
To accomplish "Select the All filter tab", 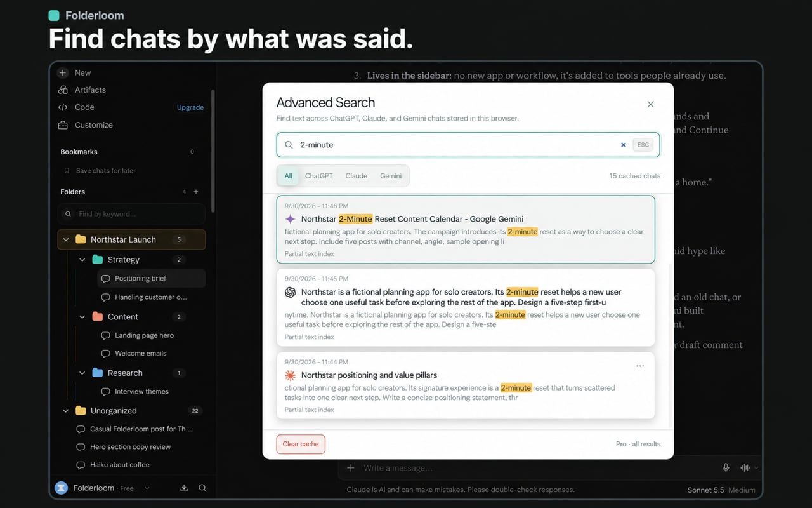I will 288,176.
